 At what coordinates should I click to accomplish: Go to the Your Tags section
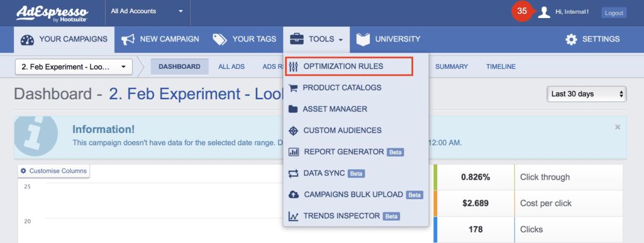pyautogui.click(x=245, y=40)
